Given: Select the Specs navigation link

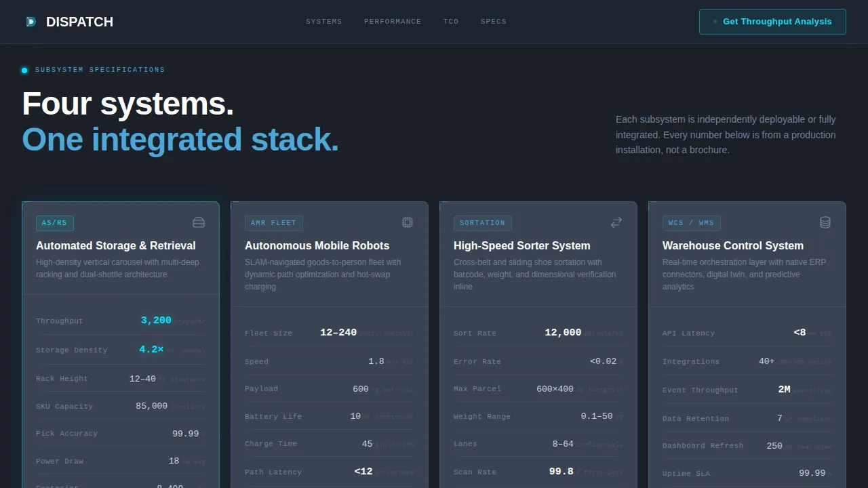Looking at the screenshot, I should click(494, 22).
